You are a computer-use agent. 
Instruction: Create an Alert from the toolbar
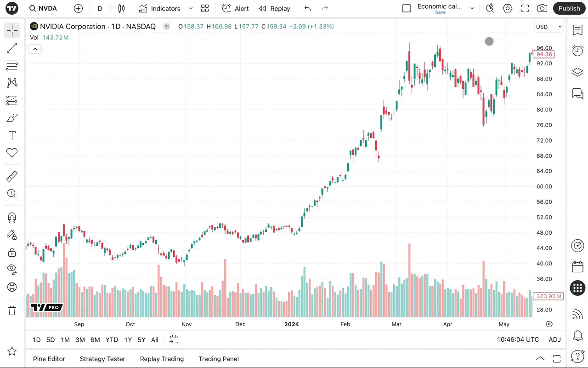[235, 8]
